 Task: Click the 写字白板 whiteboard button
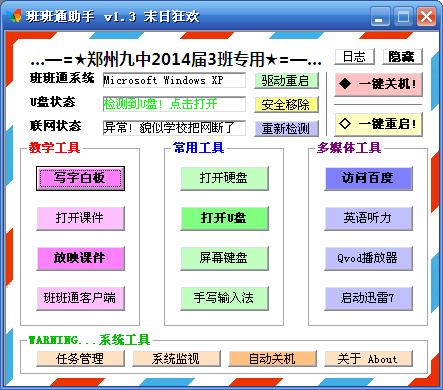pyautogui.click(x=80, y=178)
